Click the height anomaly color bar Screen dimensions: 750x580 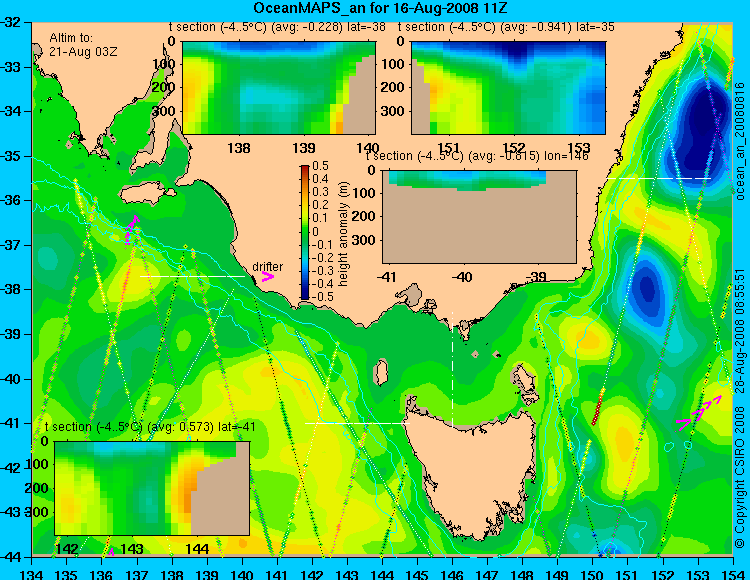305,232
